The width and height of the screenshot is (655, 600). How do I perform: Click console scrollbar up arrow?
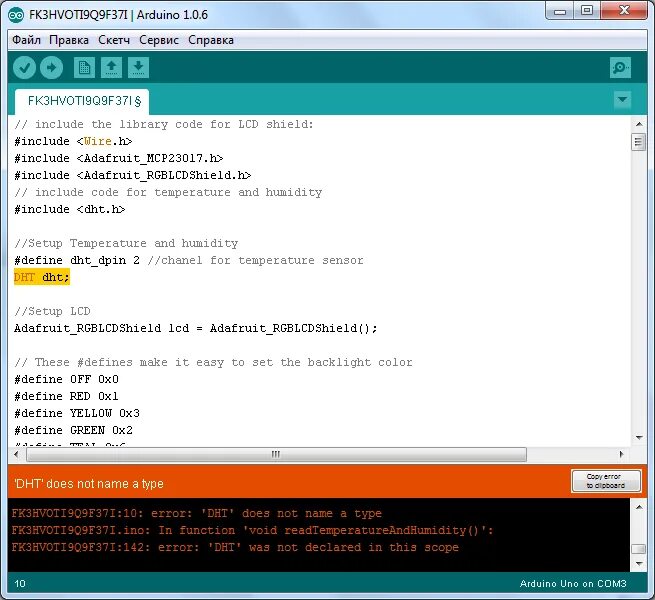tap(639, 507)
